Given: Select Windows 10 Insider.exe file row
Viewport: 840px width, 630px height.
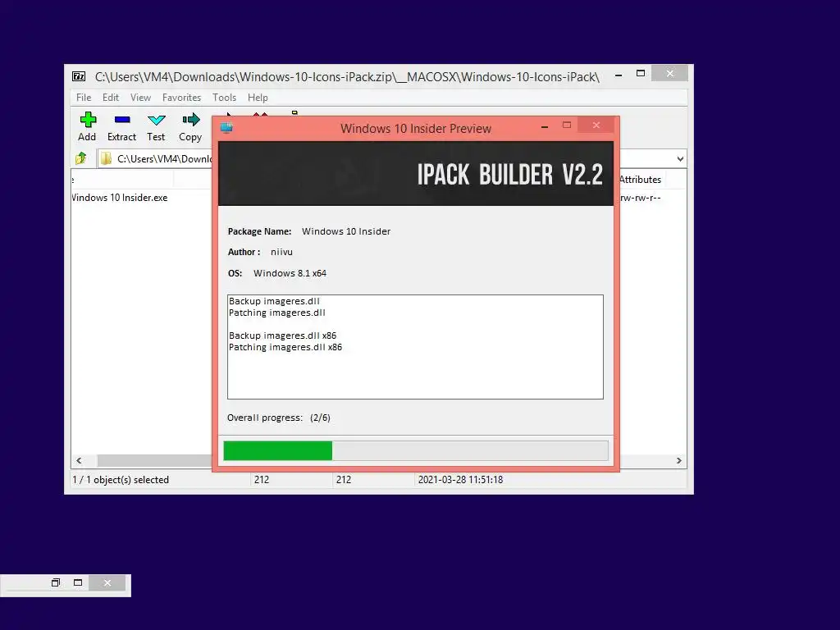Looking at the screenshot, I should click(x=120, y=198).
